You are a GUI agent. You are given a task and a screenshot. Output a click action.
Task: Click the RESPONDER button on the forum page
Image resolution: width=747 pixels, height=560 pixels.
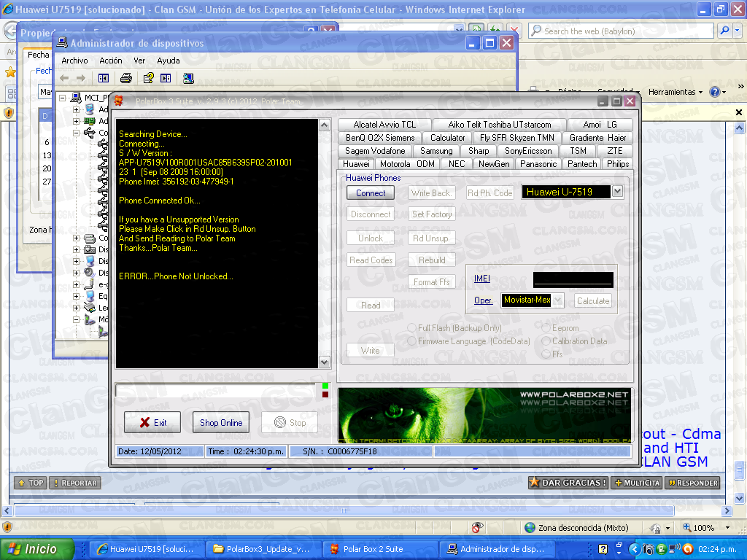(x=692, y=483)
